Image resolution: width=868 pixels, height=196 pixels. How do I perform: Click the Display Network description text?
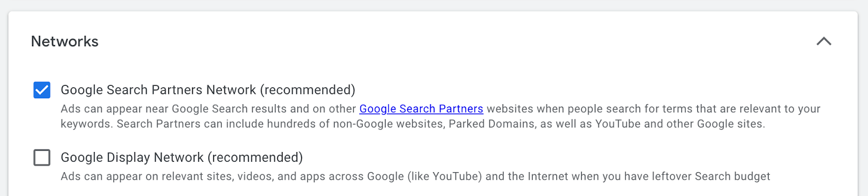click(x=416, y=176)
